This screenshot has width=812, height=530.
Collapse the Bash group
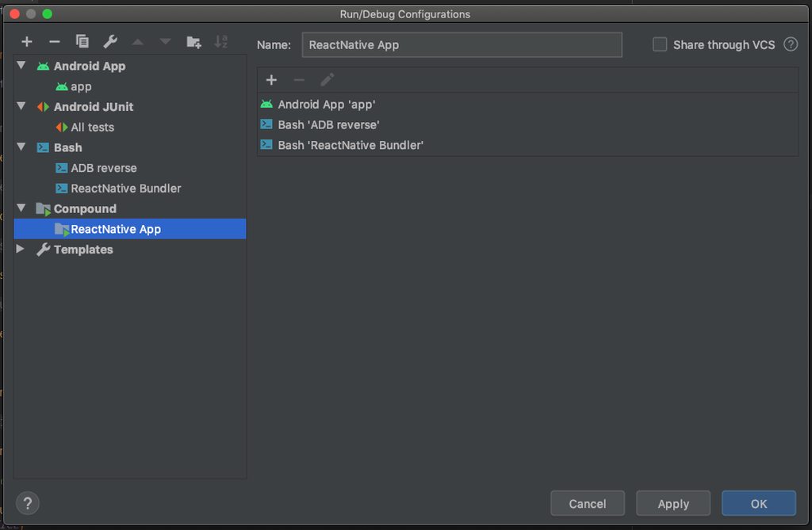click(21, 147)
